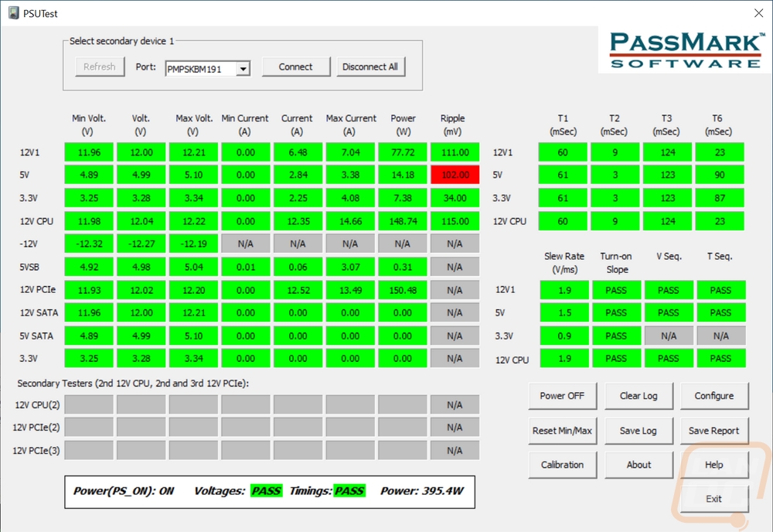Click the Save Log button
This screenshot has width=773, height=532.
[638, 431]
